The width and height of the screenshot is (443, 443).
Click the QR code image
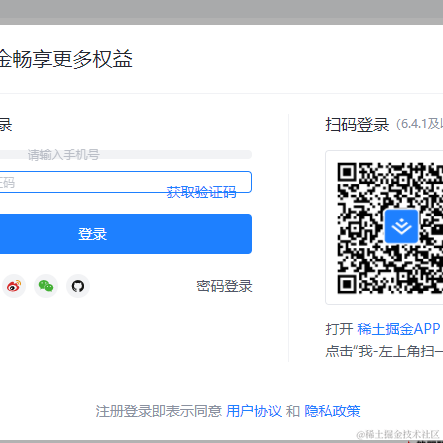tap(390, 228)
